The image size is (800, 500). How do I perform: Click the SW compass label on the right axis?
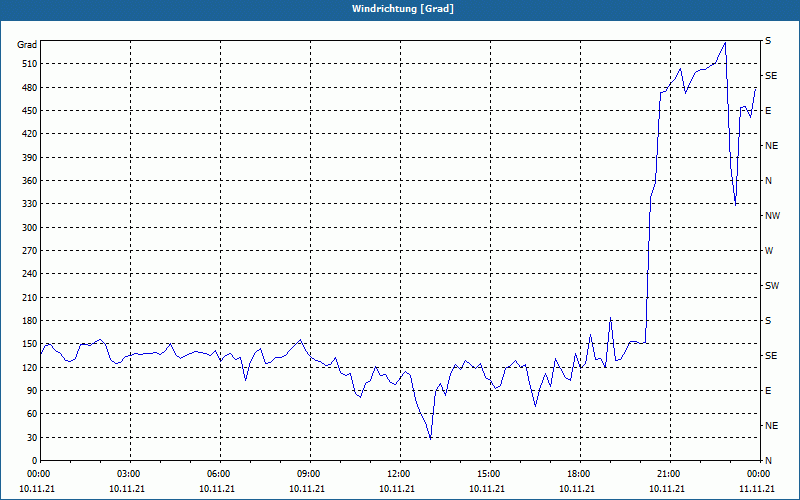[772, 286]
